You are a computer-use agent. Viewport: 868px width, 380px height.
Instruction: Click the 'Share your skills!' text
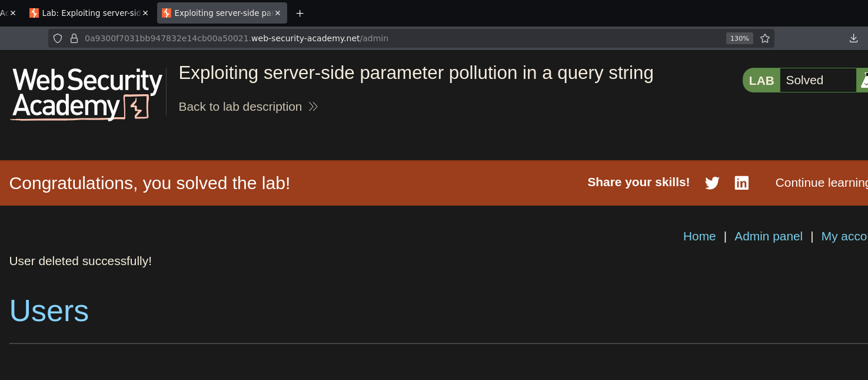(x=638, y=182)
